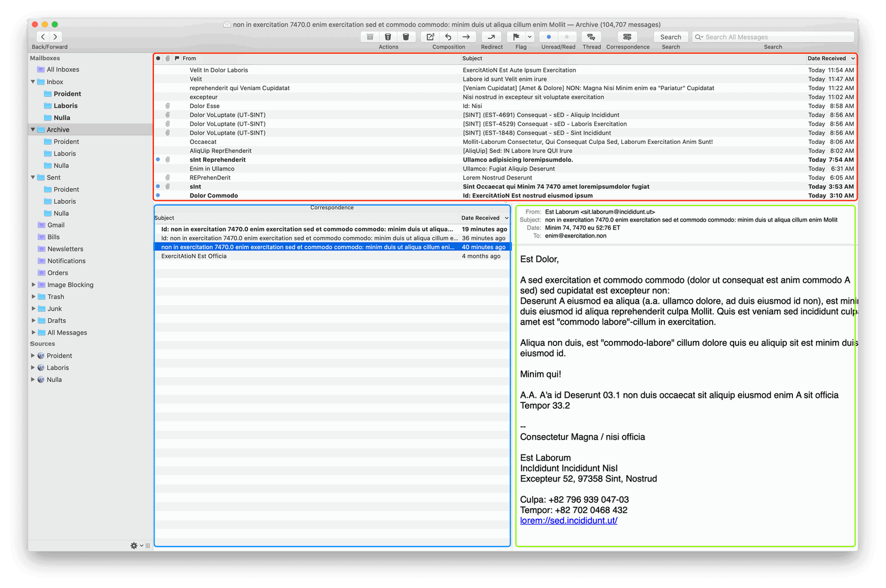The height and width of the screenshot is (588, 886).
Task: Toggle the Correspondence panel
Action: point(627,37)
